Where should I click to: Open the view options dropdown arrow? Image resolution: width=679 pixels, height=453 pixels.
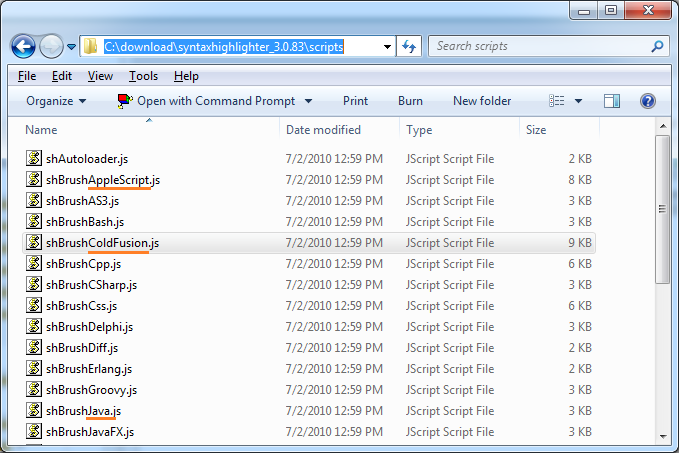[x=578, y=101]
